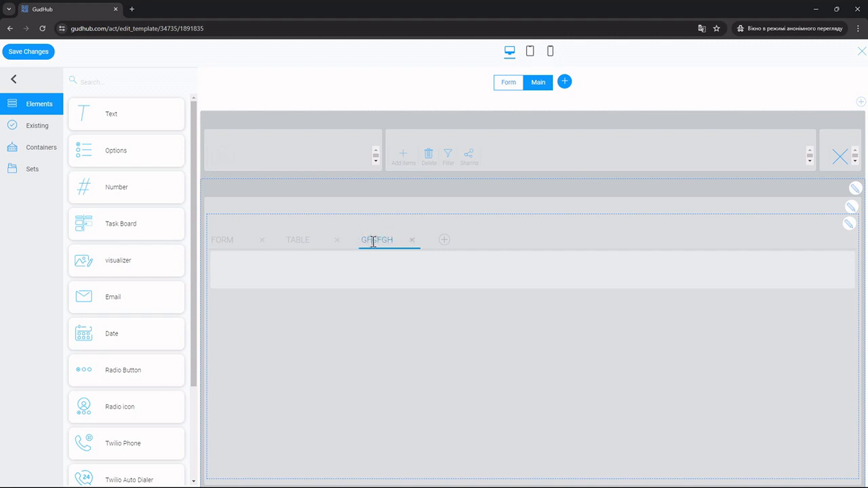Viewport: 868px width, 488px height.
Task: Click the Save Changes button
Action: [28, 52]
